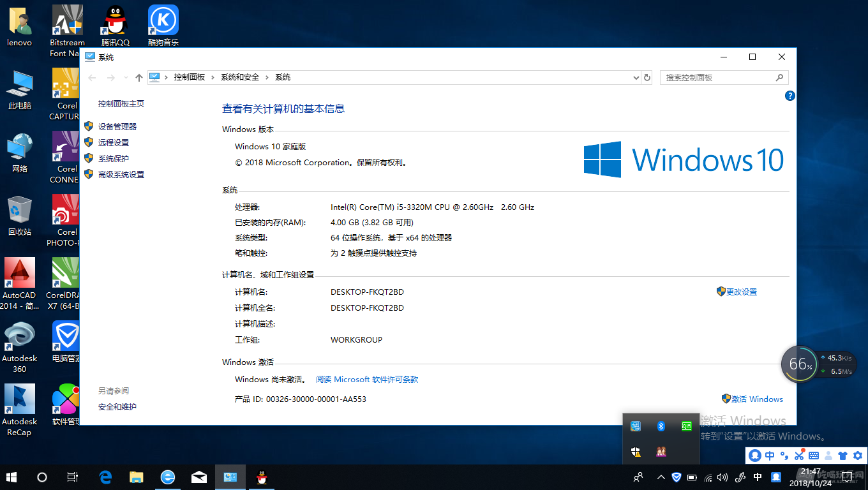Image resolution: width=868 pixels, height=490 pixels.
Task: Click the 66% memory usage floating ball
Action: (798, 365)
